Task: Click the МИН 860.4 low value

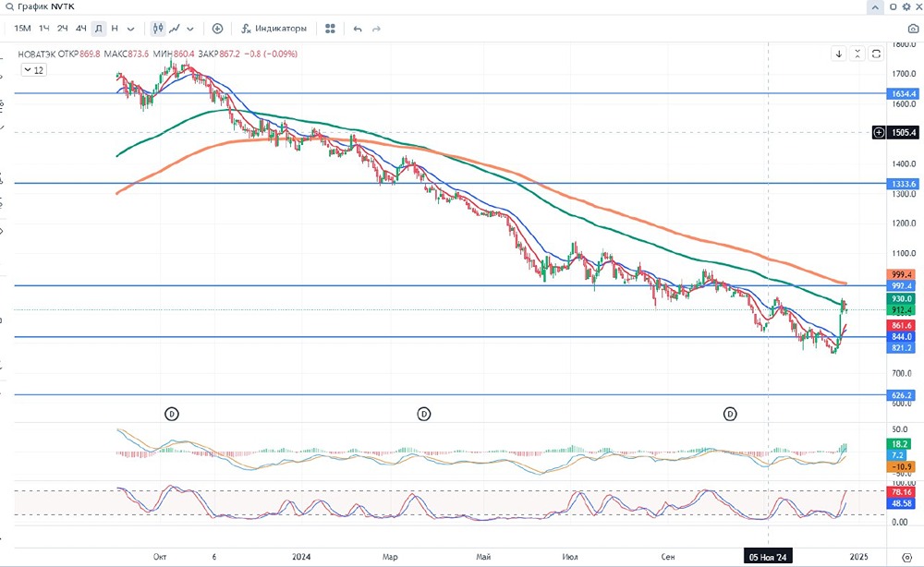Action: click(174, 54)
